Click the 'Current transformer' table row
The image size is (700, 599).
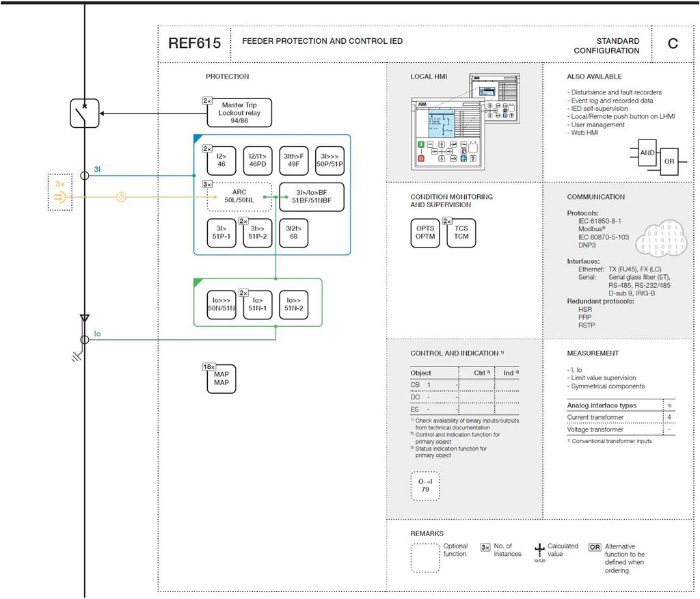pos(621,417)
